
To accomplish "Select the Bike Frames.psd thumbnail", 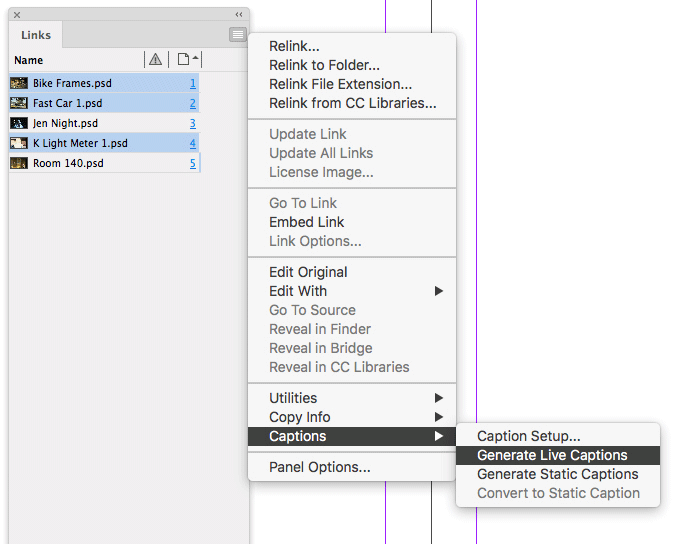I will pos(19,83).
